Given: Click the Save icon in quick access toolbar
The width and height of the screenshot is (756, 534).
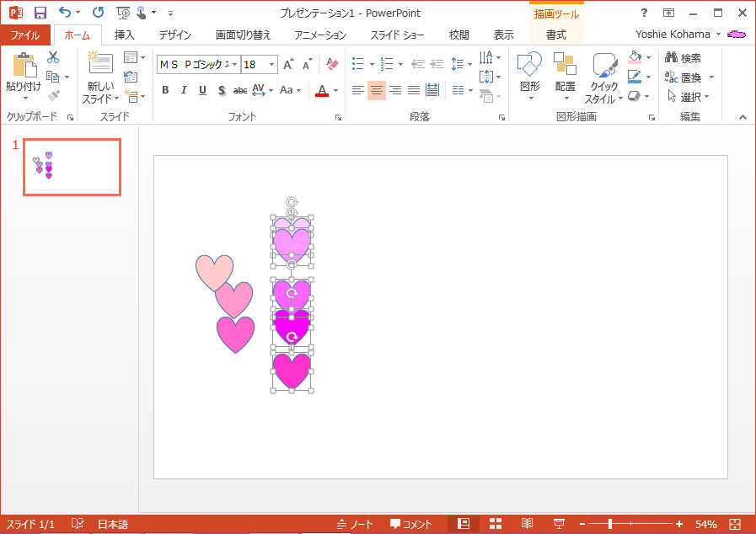Looking at the screenshot, I should (40, 13).
